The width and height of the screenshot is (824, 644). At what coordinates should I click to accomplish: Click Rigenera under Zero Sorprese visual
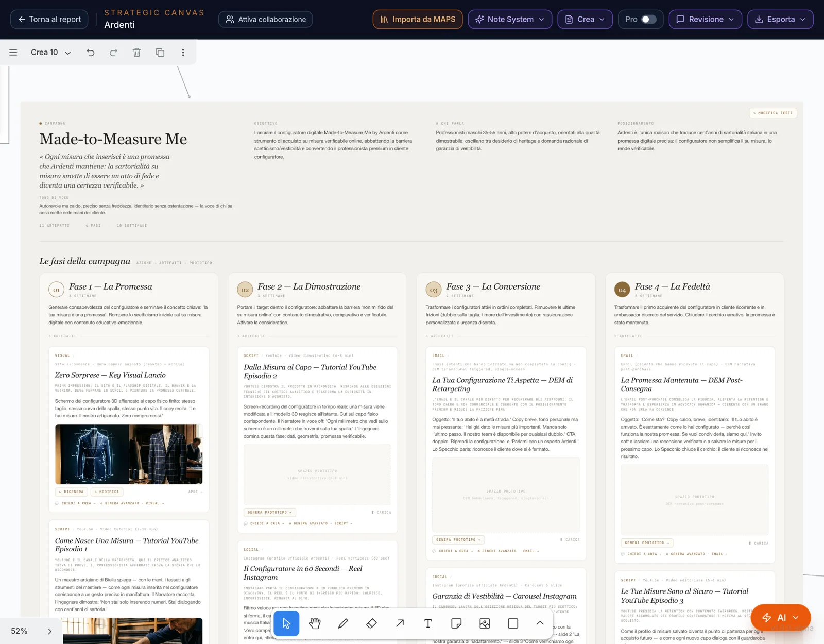pos(72,492)
